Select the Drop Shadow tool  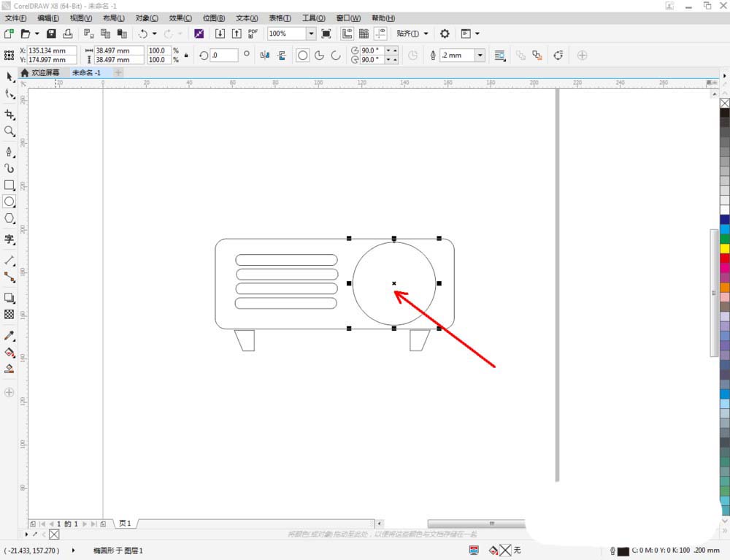point(9,298)
